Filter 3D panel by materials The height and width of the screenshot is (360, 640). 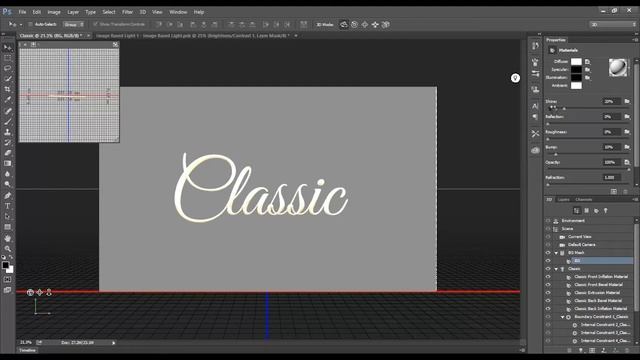point(596,211)
